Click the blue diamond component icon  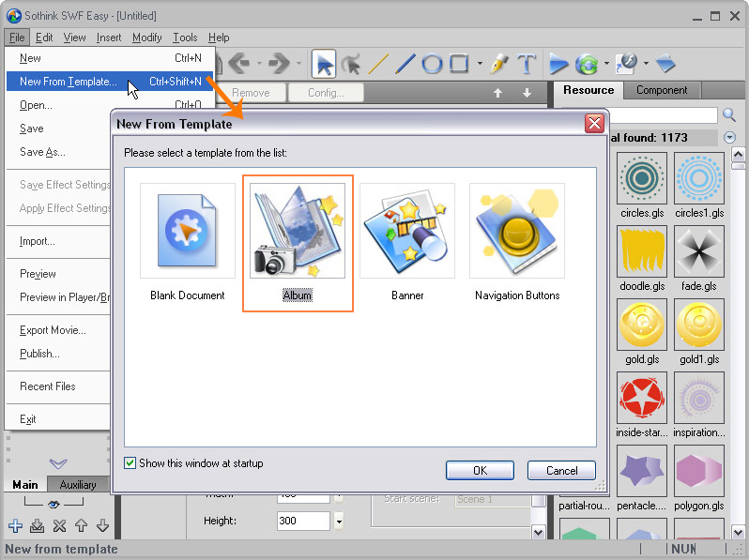(665, 63)
